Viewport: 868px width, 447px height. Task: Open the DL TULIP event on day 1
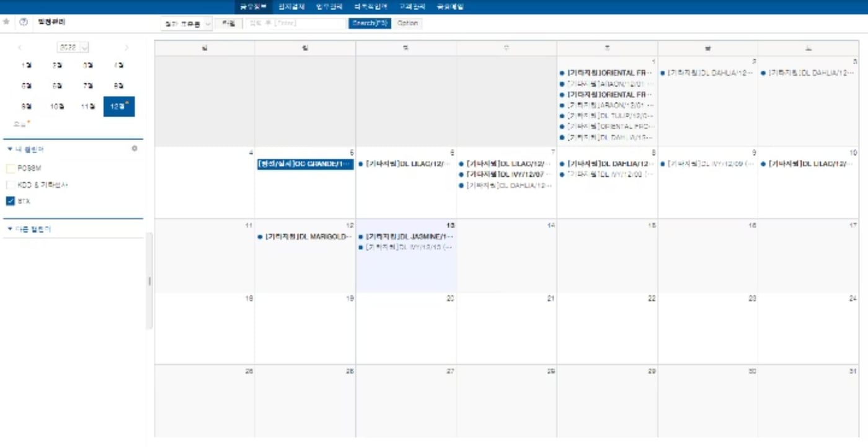coord(607,116)
